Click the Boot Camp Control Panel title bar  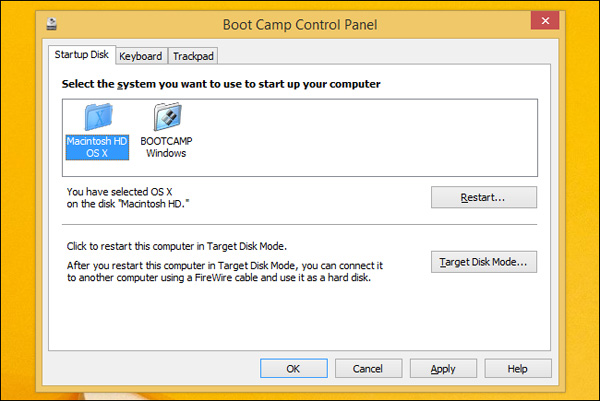[300, 20]
